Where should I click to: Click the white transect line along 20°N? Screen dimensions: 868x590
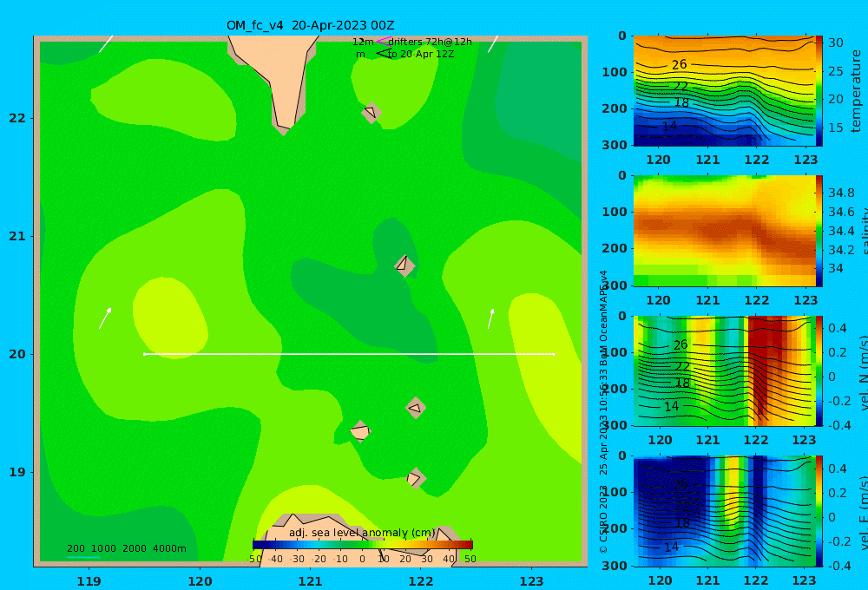point(349,354)
